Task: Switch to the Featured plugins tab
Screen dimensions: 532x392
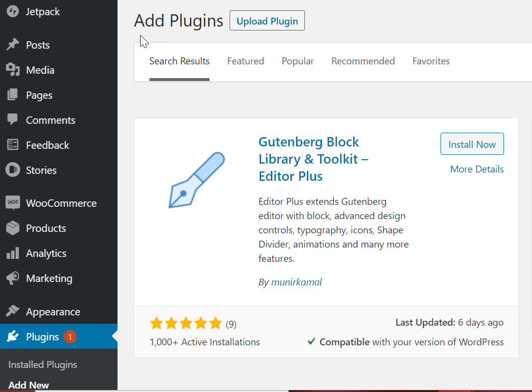Action: [x=246, y=61]
